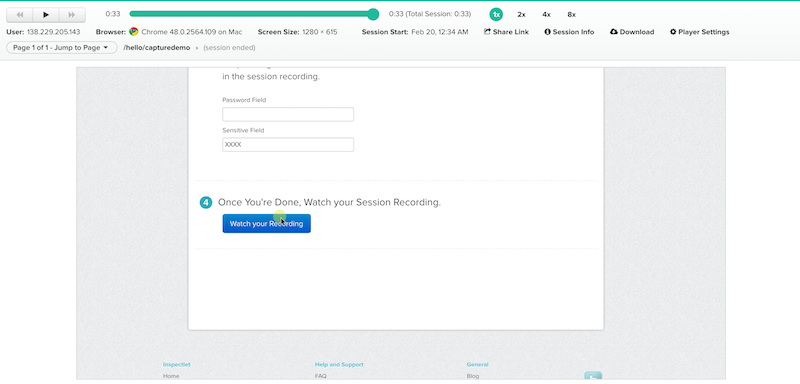This screenshot has width=800, height=384.
Task: Set playback speed to 4x
Action: (x=546, y=15)
